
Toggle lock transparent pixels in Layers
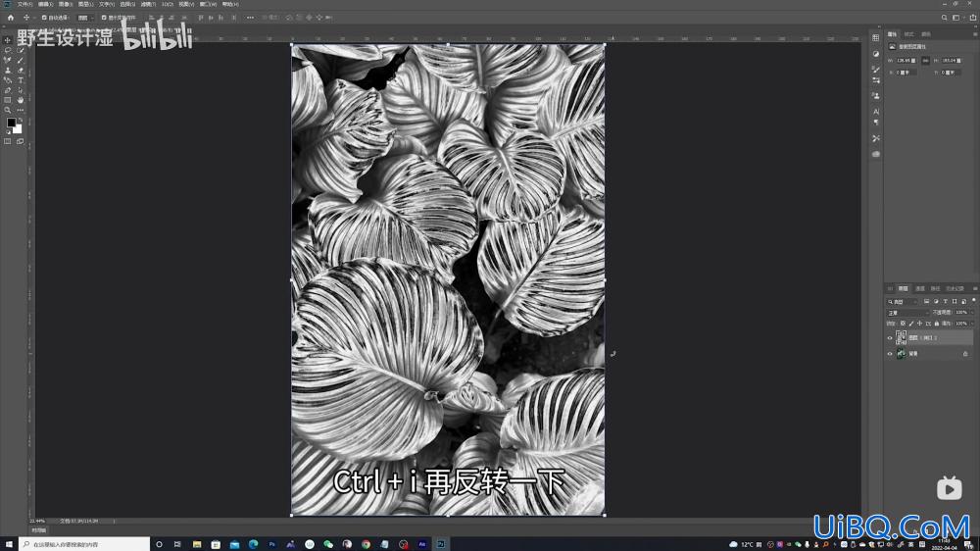(x=903, y=324)
